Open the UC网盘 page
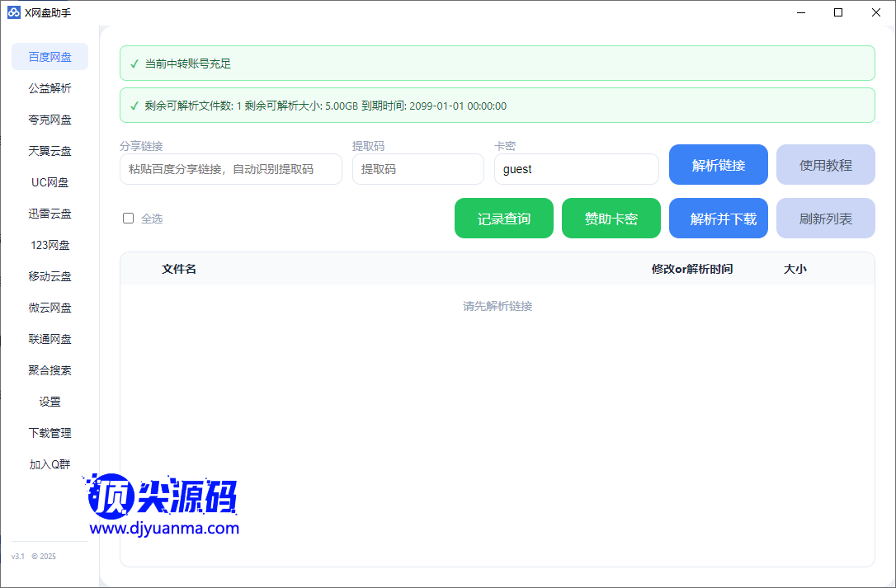The height and width of the screenshot is (588, 896). 50,182
